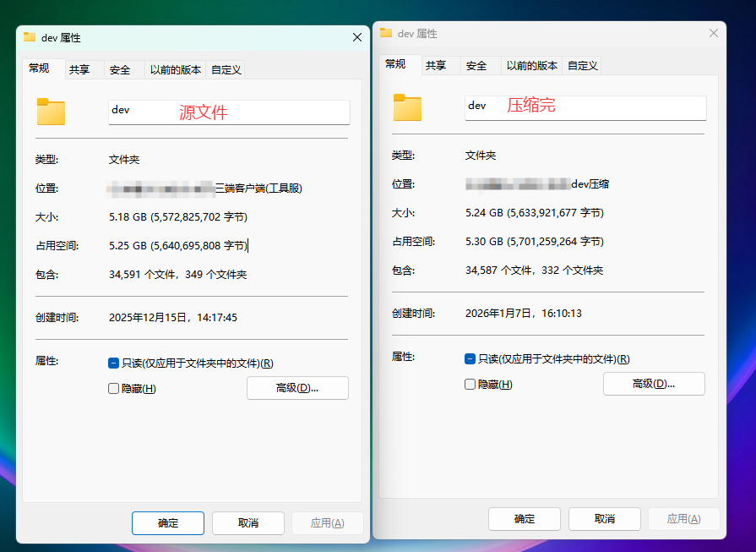Enable 隐藏 checkbox in the 压缩完 dialog
Viewport: 756px width, 552px height.
470,384
